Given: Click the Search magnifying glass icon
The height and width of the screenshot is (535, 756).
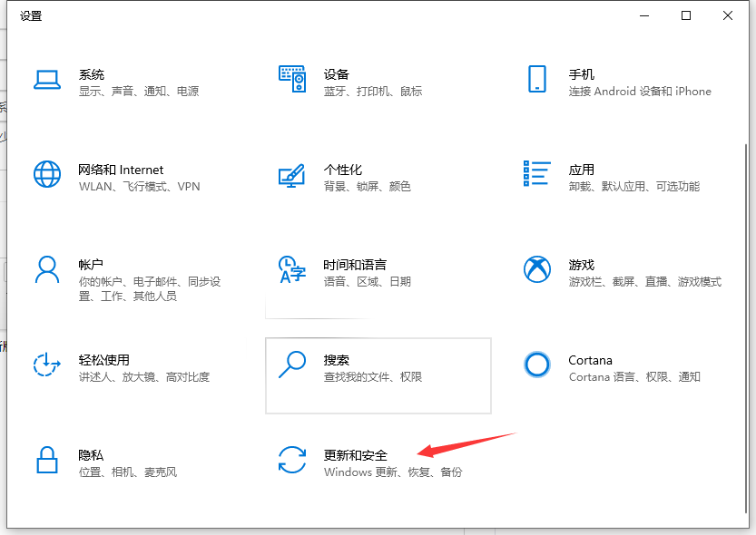Looking at the screenshot, I should click(292, 365).
